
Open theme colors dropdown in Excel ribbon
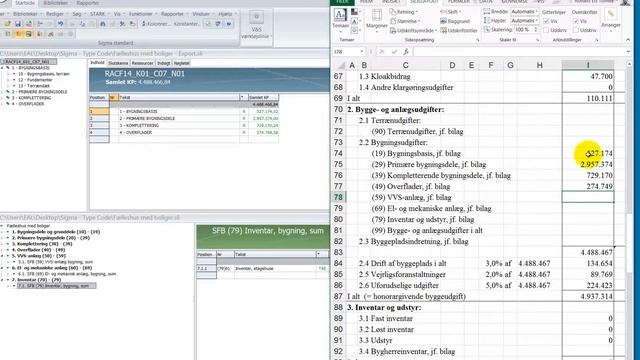(x=355, y=12)
